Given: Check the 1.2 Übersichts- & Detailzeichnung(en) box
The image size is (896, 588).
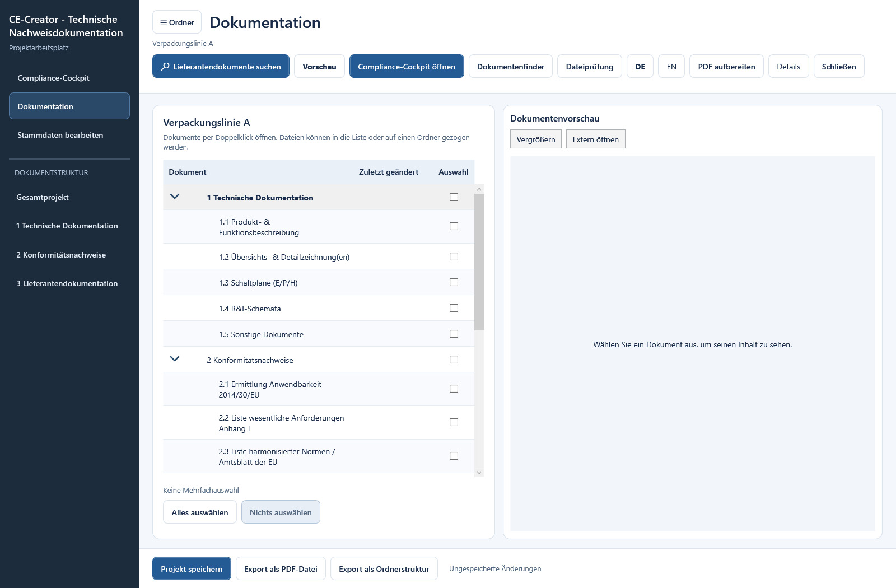Looking at the screenshot, I should pyautogui.click(x=454, y=256).
